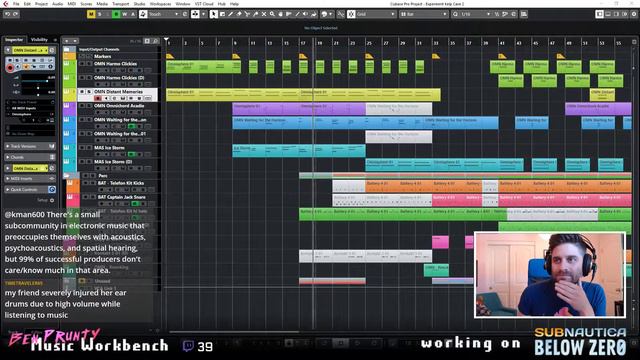Toggle the green R read-automation button
This screenshot has width=640, height=360.
(116, 14)
